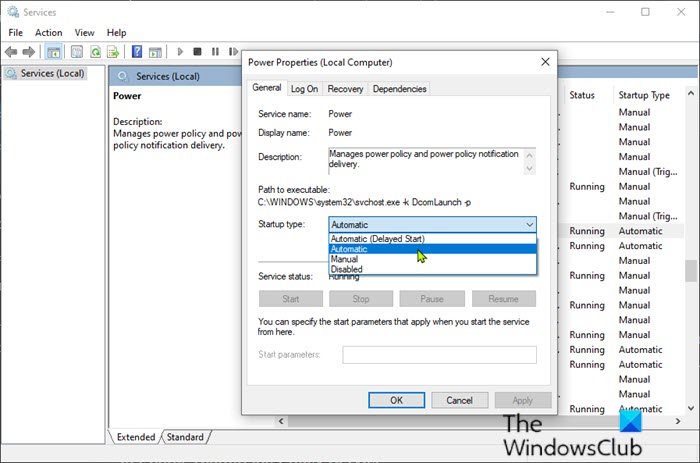Screen dimensions: 700x463
Task: Close the Power Properties dialog
Action: point(545,62)
